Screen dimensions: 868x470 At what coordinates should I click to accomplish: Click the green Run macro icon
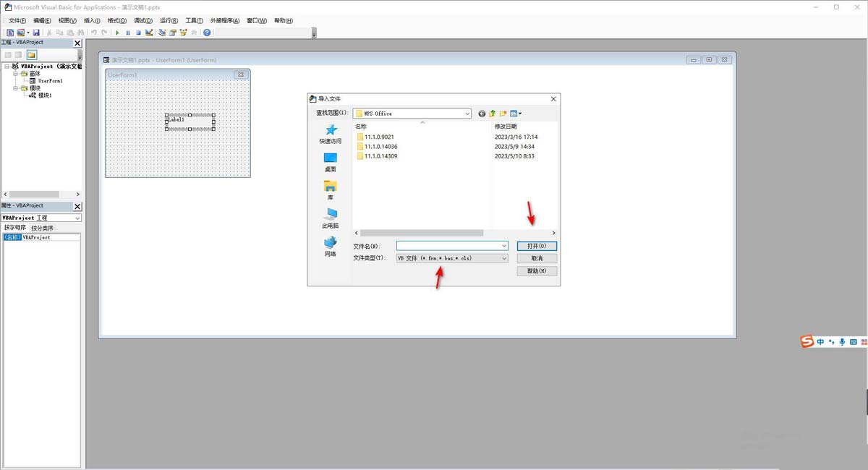[117, 33]
